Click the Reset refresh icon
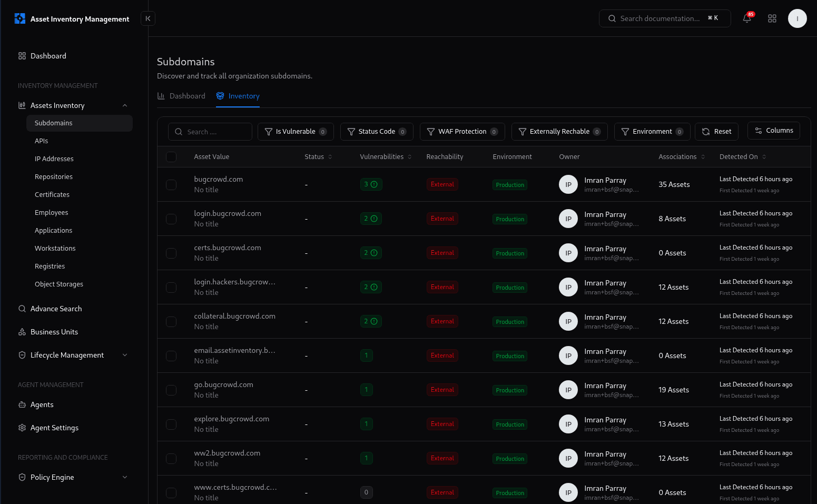Viewport: 817px width, 504px height. click(x=706, y=132)
